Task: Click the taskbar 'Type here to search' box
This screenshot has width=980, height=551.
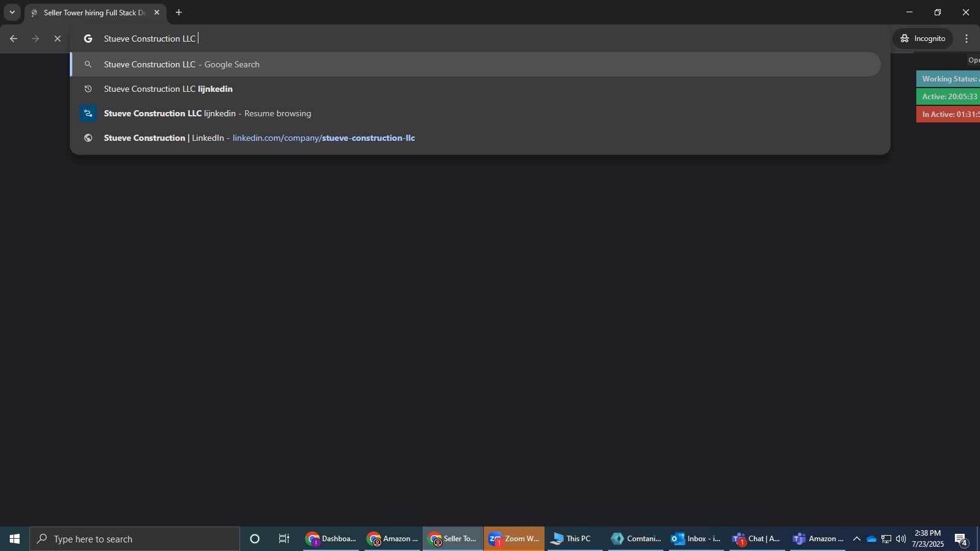Action: click(135, 539)
